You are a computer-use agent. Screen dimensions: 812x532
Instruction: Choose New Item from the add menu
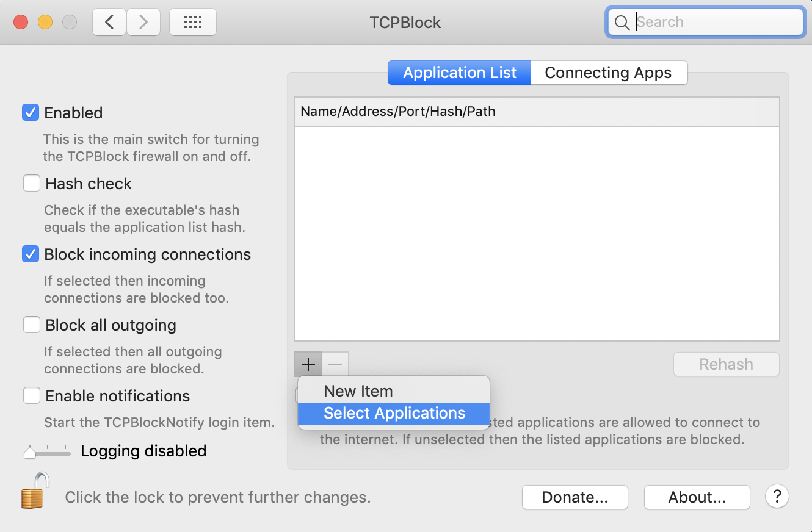pyautogui.click(x=358, y=391)
